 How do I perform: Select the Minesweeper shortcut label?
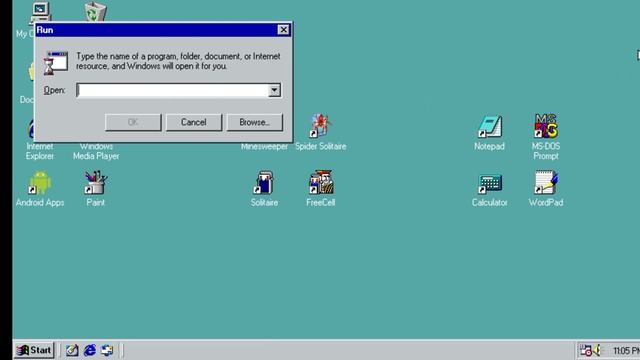coord(264,147)
